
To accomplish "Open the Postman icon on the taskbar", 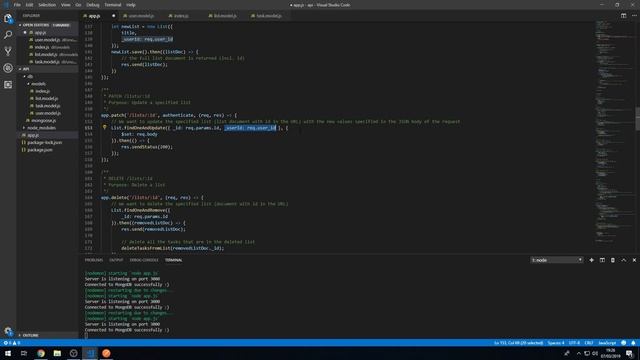I will coord(106,353).
